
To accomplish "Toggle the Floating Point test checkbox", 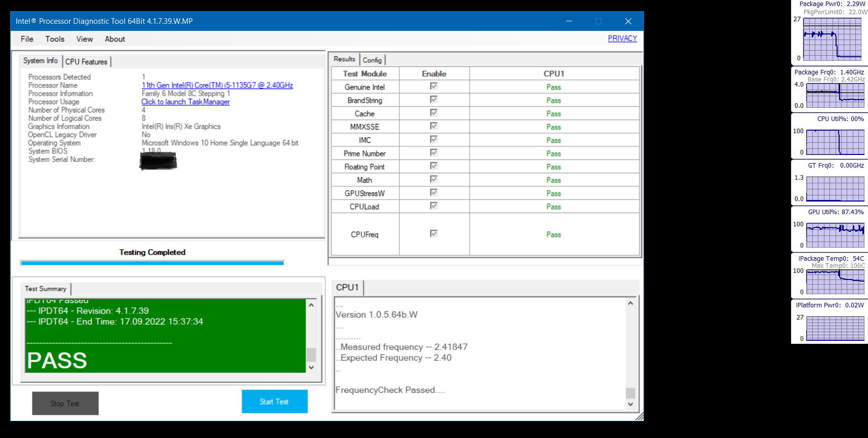I will (x=434, y=166).
